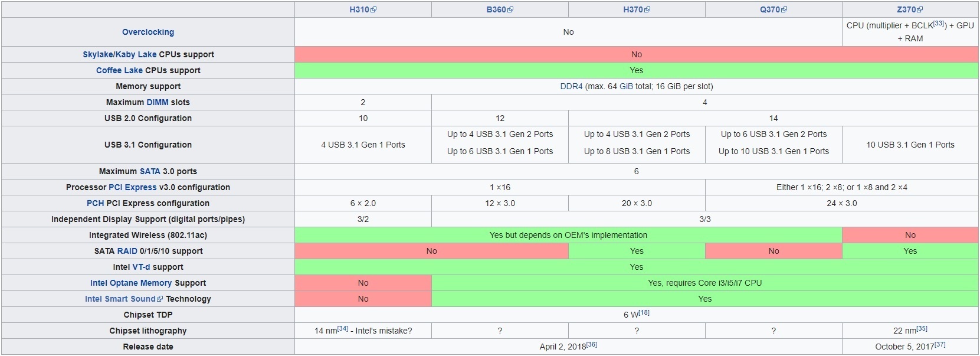
Task: Click citation [33] next to BCLK
Action: pos(939,24)
